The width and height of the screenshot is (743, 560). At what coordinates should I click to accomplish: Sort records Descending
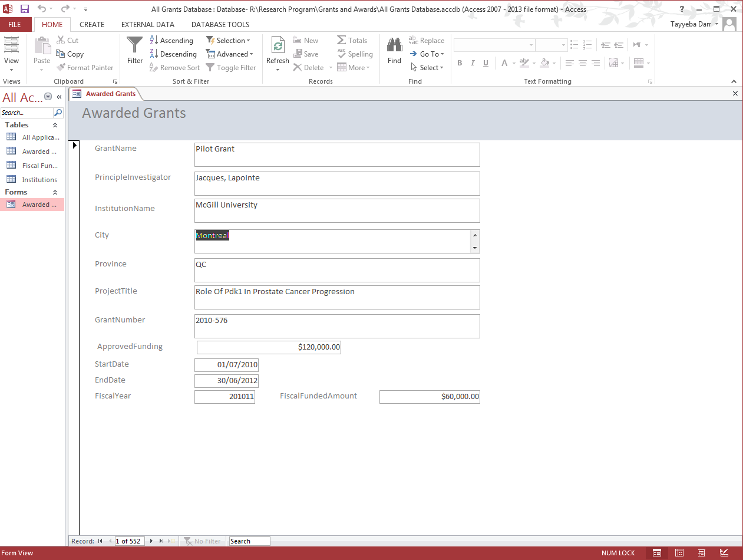click(x=173, y=54)
